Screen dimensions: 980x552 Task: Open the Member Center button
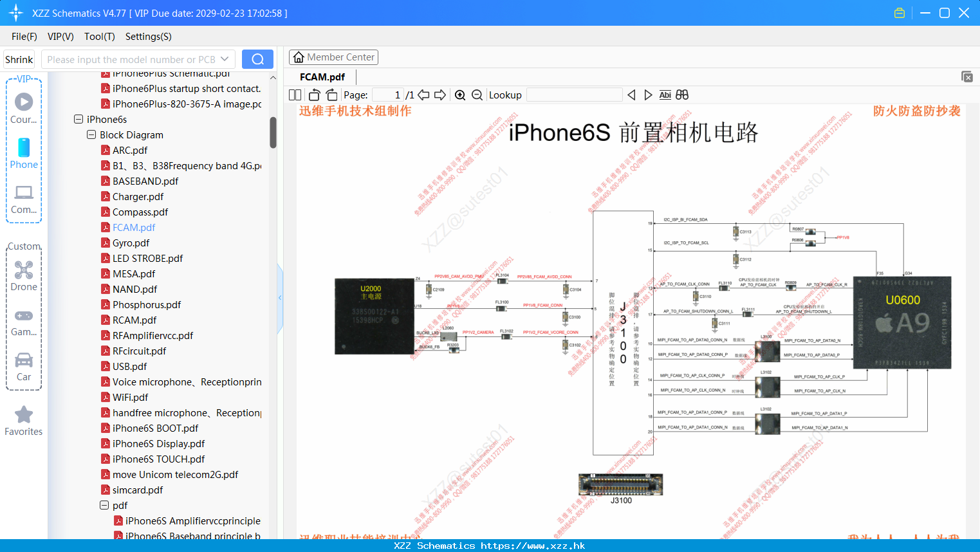click(333, 57)
